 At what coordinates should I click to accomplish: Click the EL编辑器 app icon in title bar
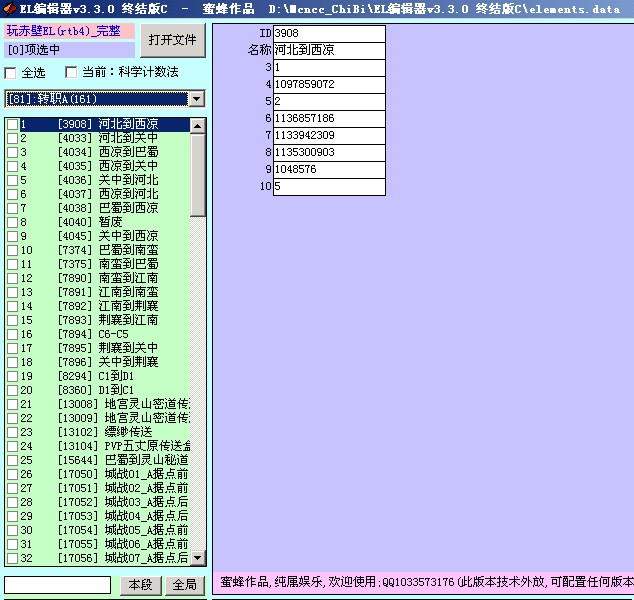click(9, 9)
